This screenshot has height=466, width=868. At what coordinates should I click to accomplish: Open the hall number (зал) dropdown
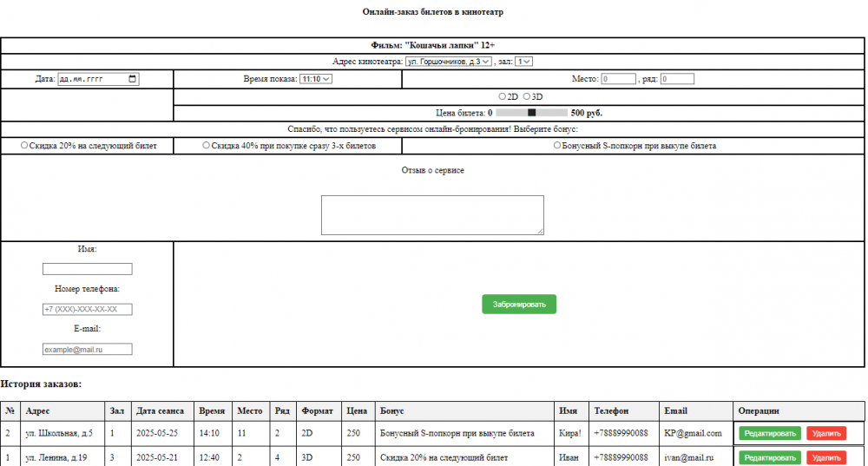click(523, 62)
